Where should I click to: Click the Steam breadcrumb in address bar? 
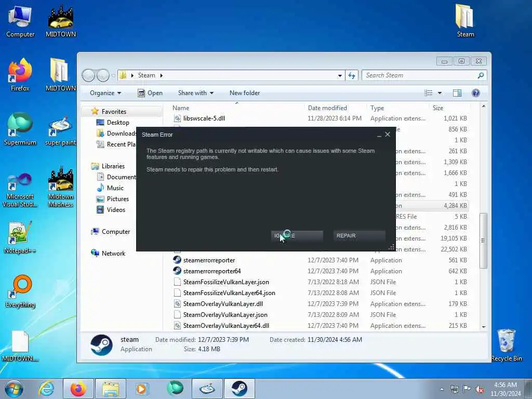pos(147,75)
